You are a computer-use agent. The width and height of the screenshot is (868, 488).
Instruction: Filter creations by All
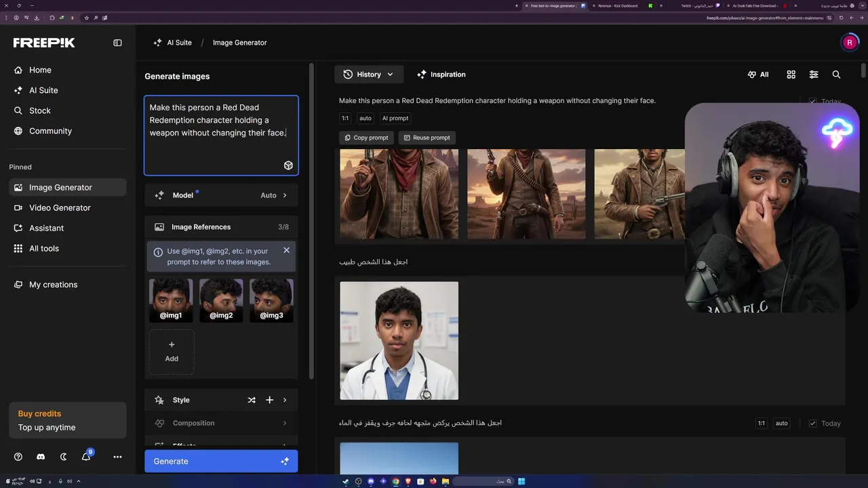click(x=758, y=75)
